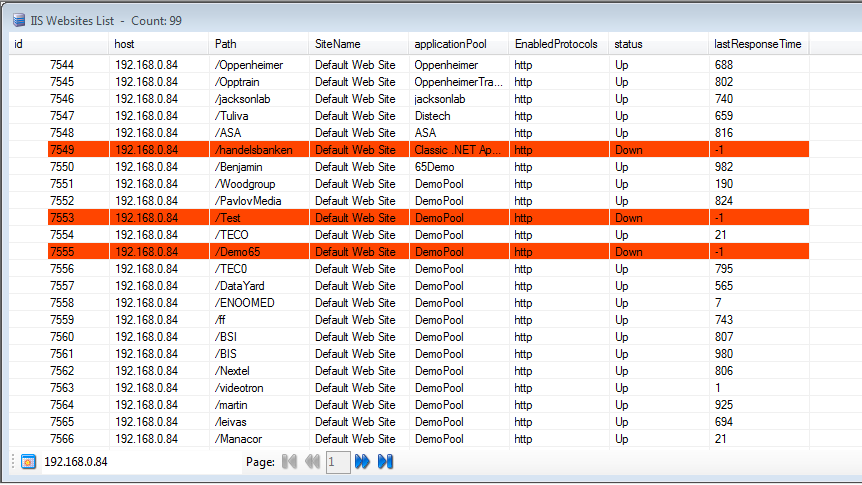Click the server icon beside 192.168.0.84
Image resolution: width=862 pixels, height=485 pixels.
[x=28, y=462]
